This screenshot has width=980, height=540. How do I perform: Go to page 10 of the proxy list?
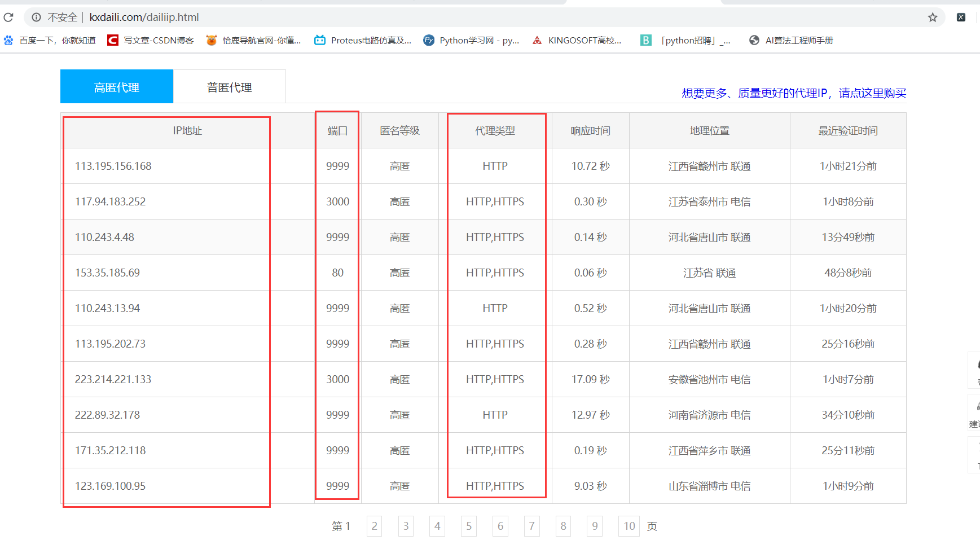[629, 526]
